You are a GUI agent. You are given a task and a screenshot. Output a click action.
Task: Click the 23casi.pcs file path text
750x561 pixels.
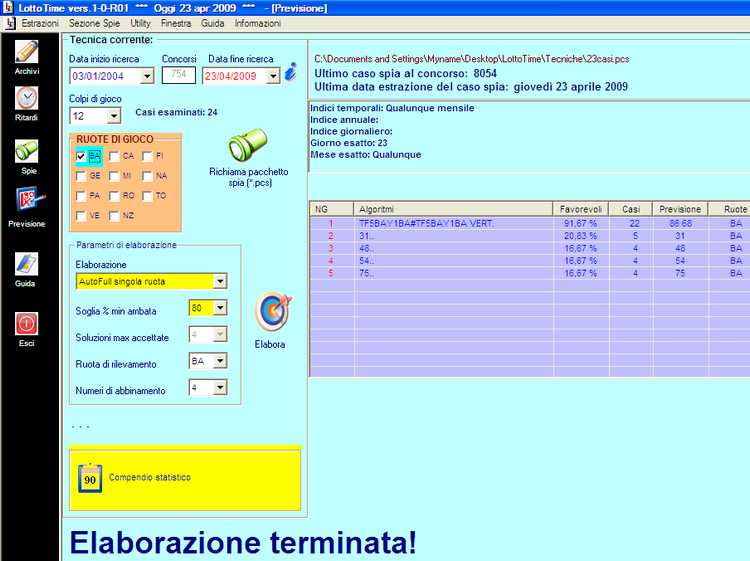pos(472,59)
